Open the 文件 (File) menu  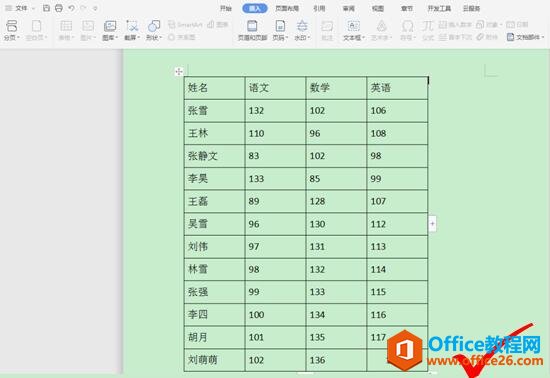click(21, 8)
